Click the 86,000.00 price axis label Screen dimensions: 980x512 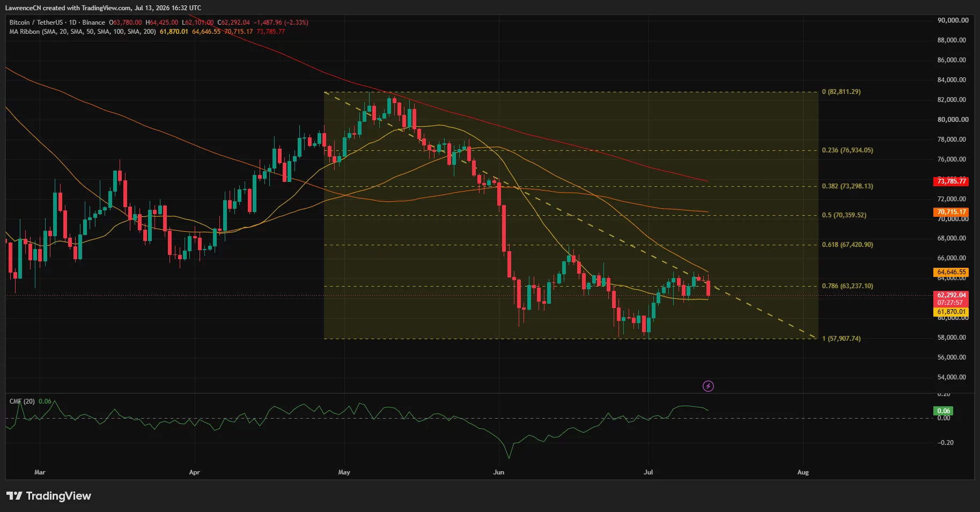click(952, 60)
